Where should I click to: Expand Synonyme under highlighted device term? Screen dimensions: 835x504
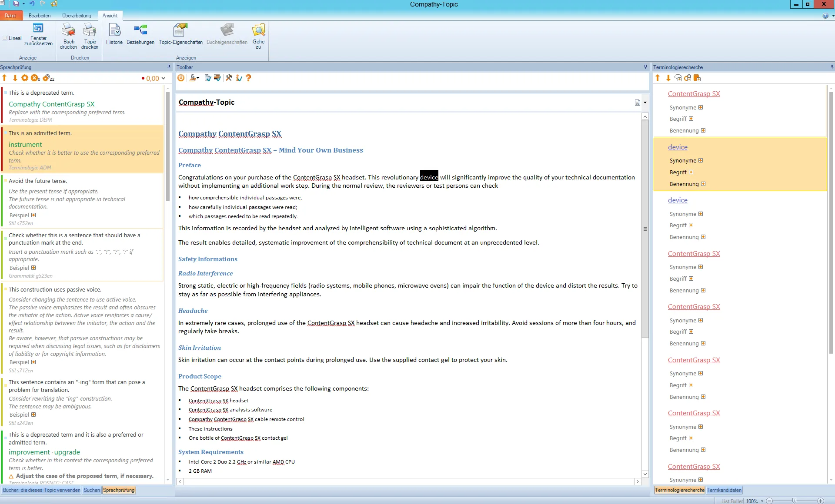click(x=701, y=160)
